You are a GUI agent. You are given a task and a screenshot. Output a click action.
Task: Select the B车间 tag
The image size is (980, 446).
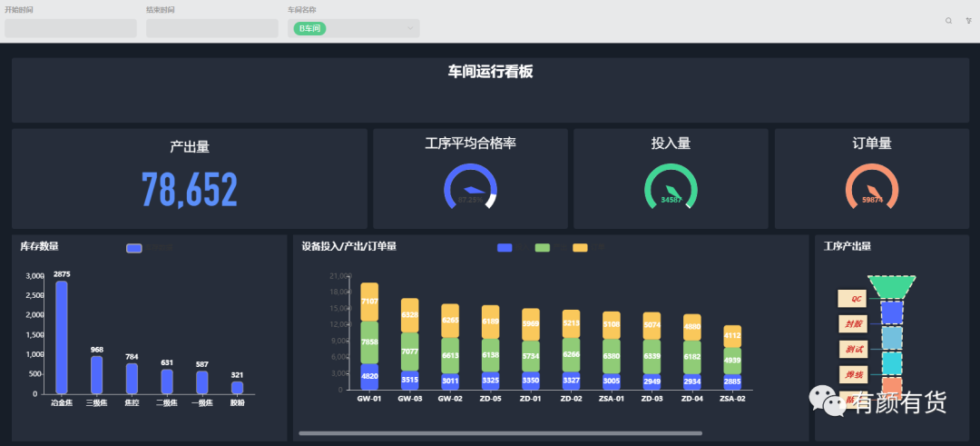311,29
